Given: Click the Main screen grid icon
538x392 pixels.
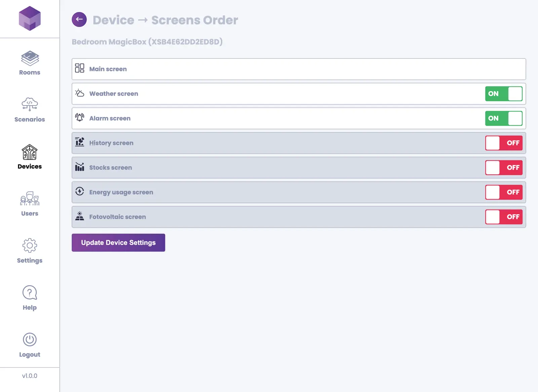Looking at the screenshot, I should coord(80,68).
